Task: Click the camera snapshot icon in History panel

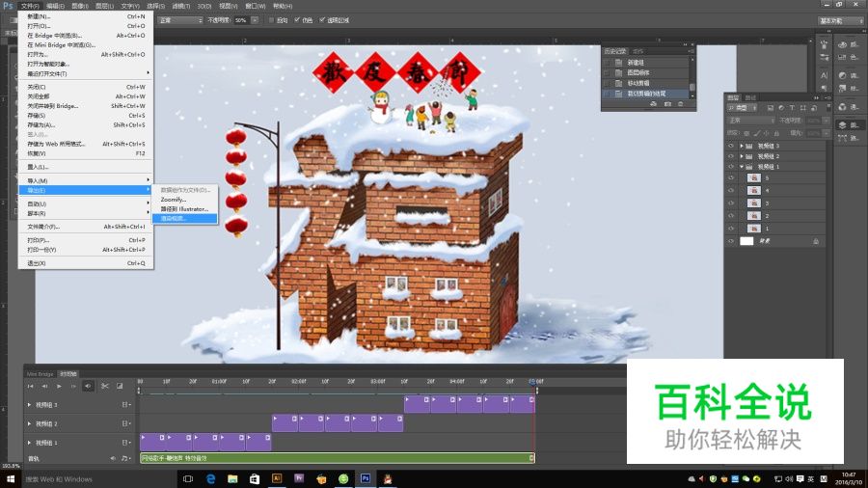Action: tap(668, 103)
